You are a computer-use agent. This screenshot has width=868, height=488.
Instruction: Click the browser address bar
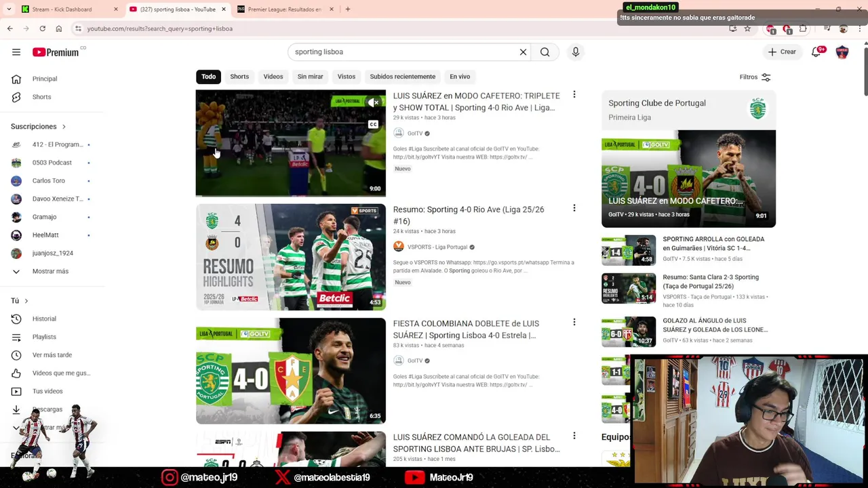tap(400, 28)
